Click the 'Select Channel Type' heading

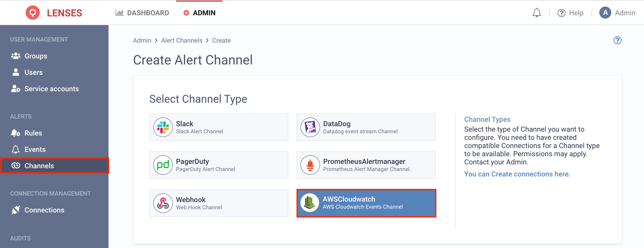point(198,99)
